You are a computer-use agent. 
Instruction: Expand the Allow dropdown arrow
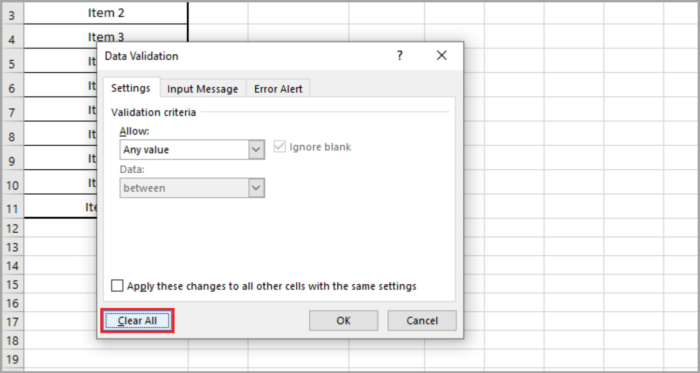[x=256, y=149]
